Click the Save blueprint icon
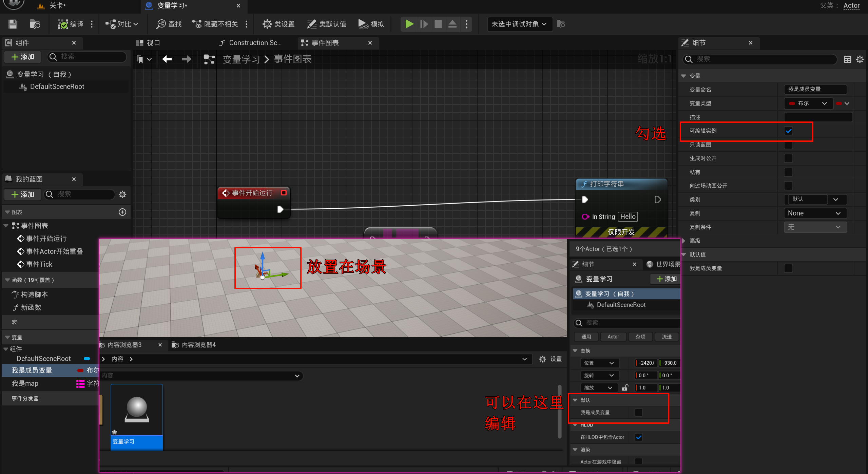 [x=13, y=24]
